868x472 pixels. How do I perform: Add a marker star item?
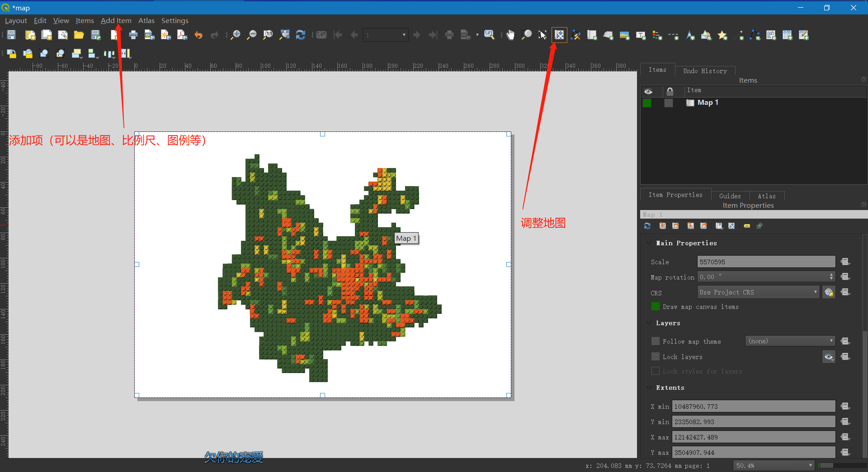pos(722,35)
